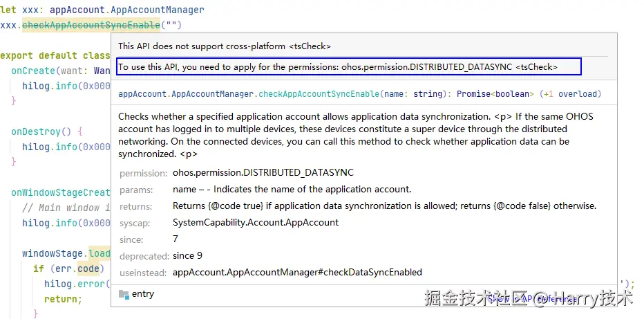The height and width of the screenshot is (319, 644).
Task: Click the SystemCapability.Account.AppAccount syscap value
Action: tap(256, 222)
